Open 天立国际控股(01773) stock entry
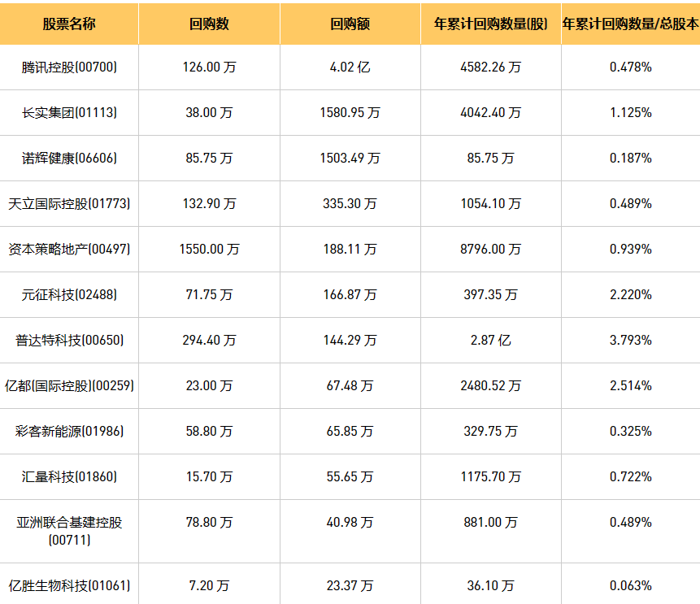The height and width of the screenshot is (604, 700). pos(69,204)
